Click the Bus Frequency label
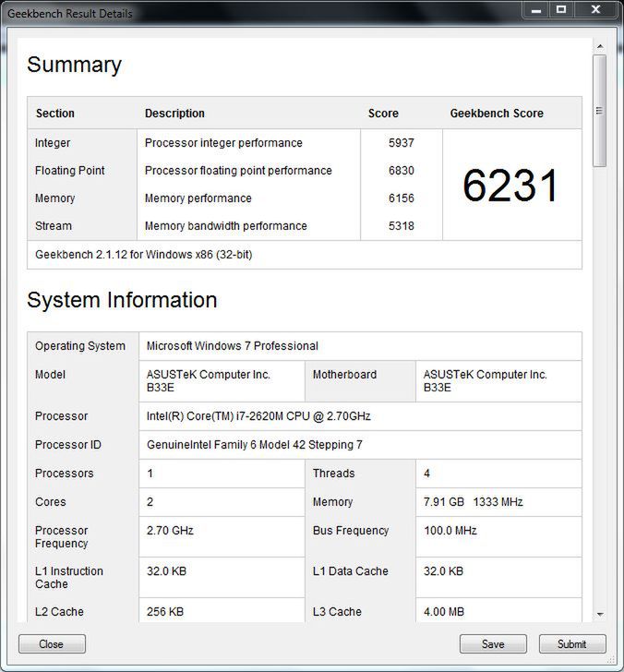Screen dimensions: 624x672 coord(351,531)
